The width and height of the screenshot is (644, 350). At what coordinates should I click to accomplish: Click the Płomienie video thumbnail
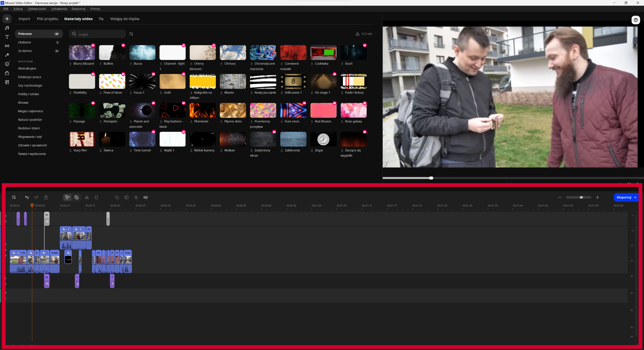tap(203, 110)
